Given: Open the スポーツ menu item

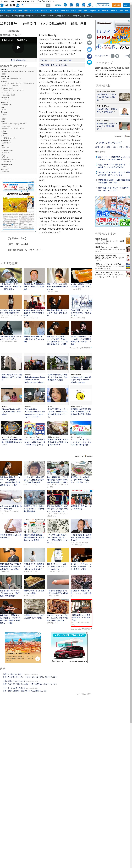Looking at the screenshot, I should point(44,10).
